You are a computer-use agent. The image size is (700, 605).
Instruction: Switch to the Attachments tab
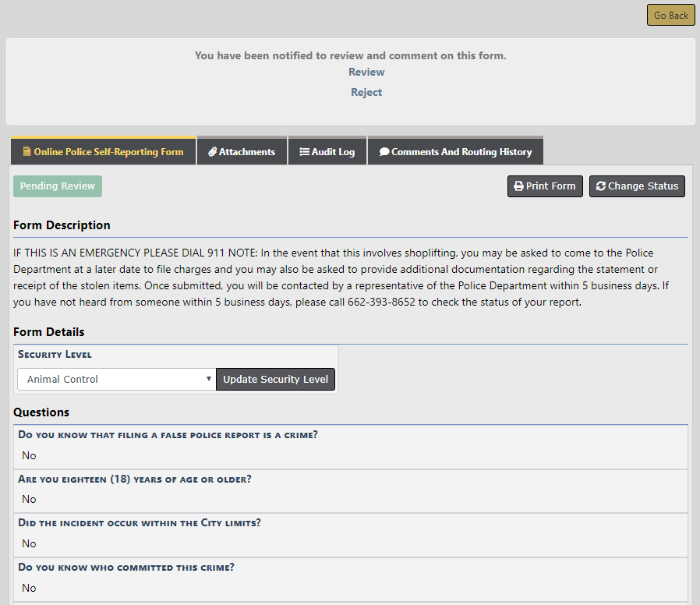click(x=242, y=151)
